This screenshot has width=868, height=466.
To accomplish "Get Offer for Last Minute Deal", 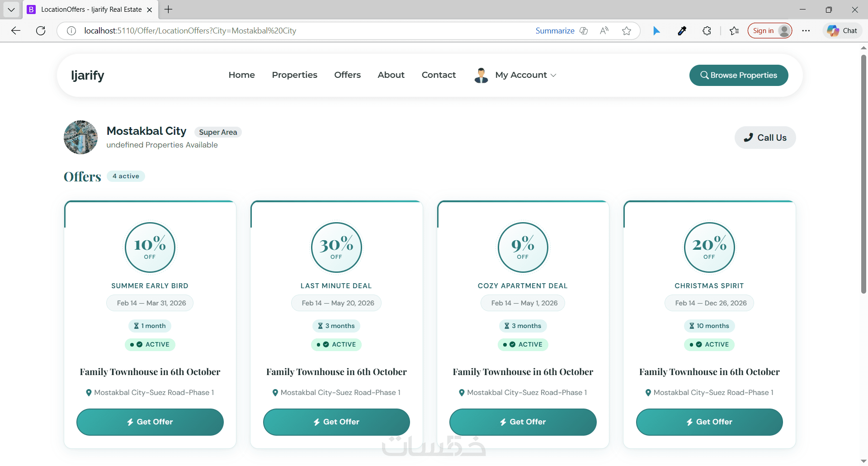I will tap(336, 422).
